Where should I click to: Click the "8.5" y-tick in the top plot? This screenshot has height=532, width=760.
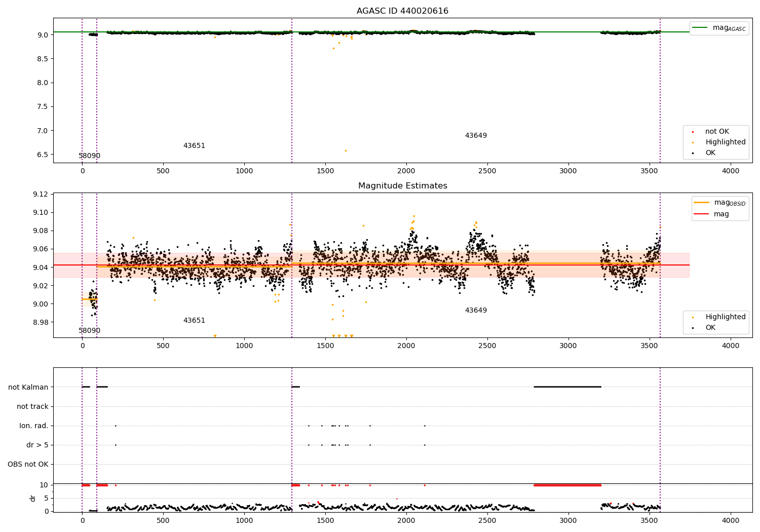(43, 58)
